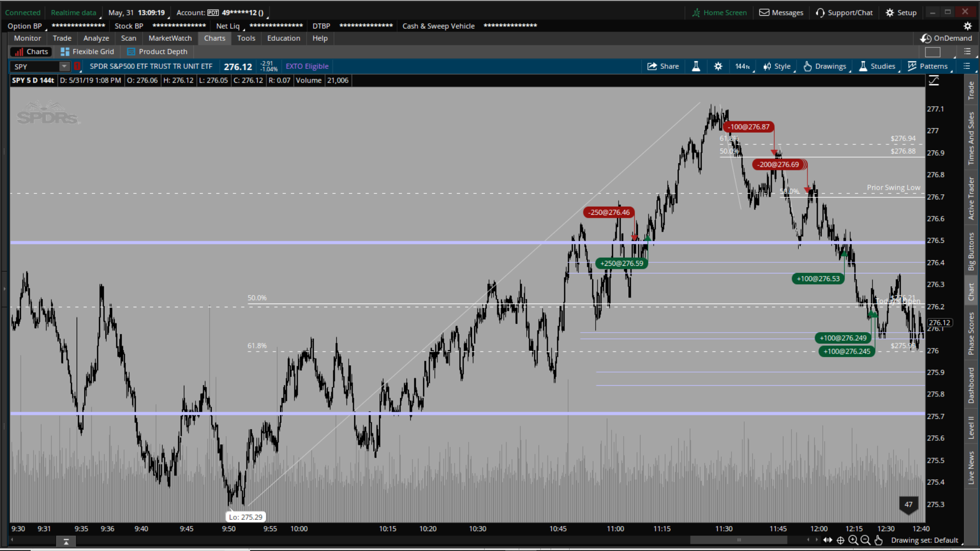Image resolution: width=980 pixels, height=551 pixels.
Task: Open the Monitor tab
Action: [28, 38]
